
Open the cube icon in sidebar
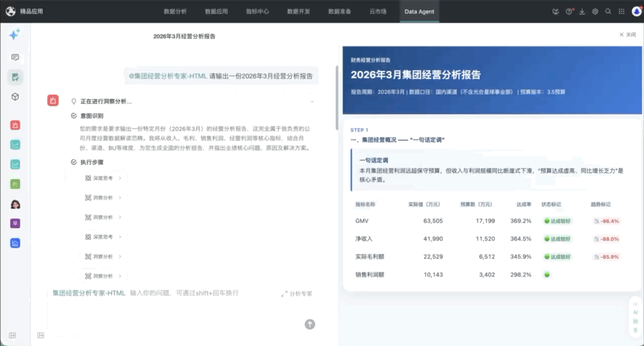coord(15,97)
